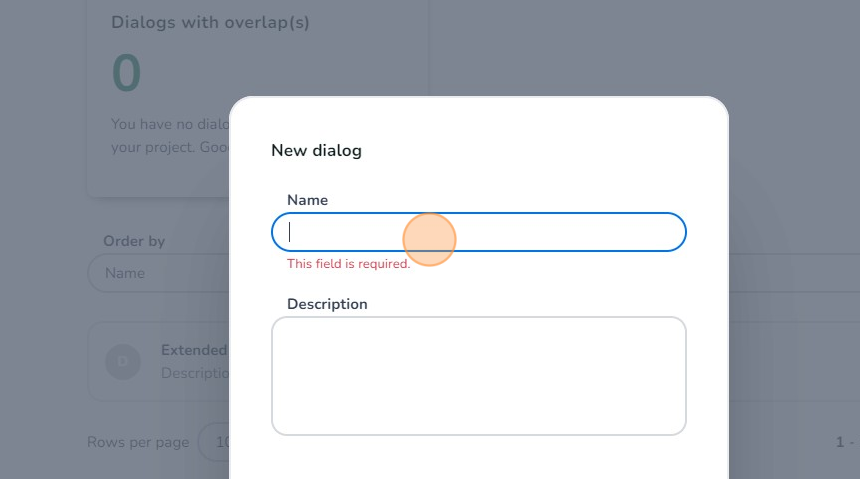Image resolution: width=860 pixels, height=479 pixels.
Task: Open the Extended dialog list item
Action: click(194, 351)
